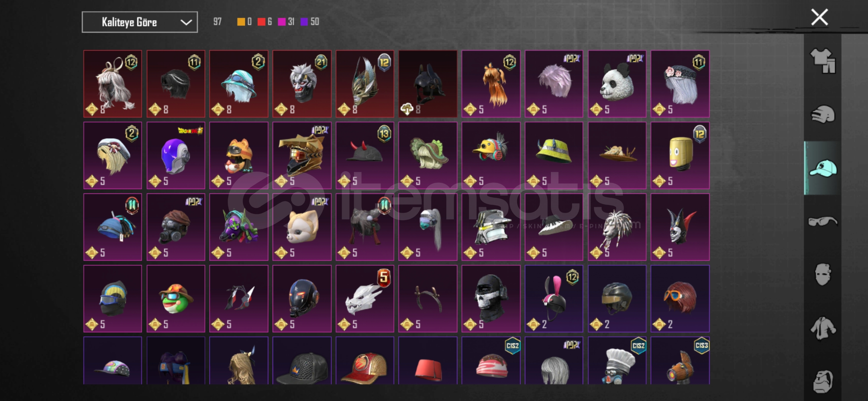Open the glasses category in sidebar
Screen dimensions: 868x401
pos(823,222)
